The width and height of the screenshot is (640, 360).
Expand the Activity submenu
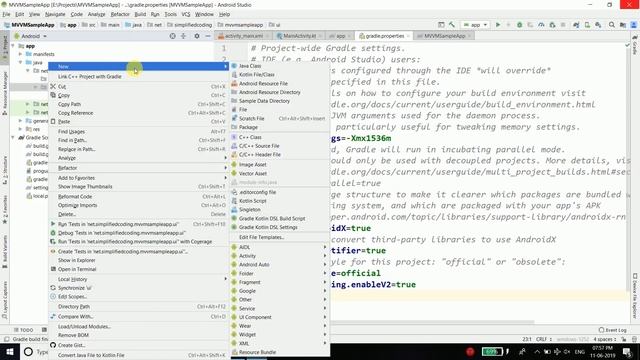[280, 256]
